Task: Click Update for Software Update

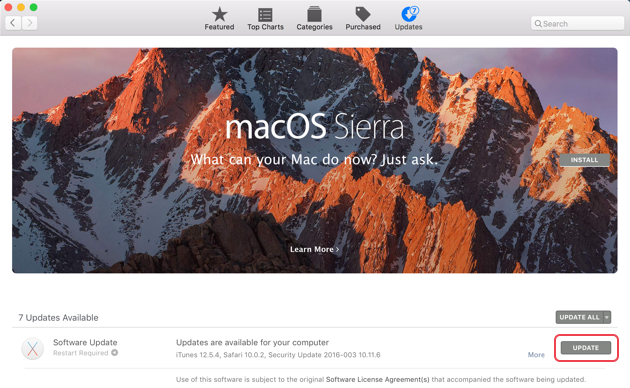Action: (586, 348)
